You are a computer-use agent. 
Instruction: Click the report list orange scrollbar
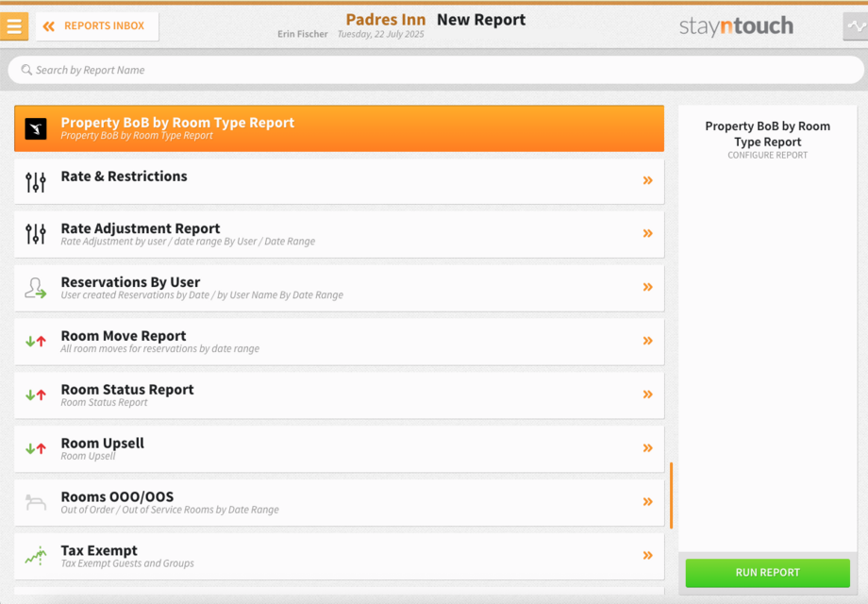click(x=672, y=495)
